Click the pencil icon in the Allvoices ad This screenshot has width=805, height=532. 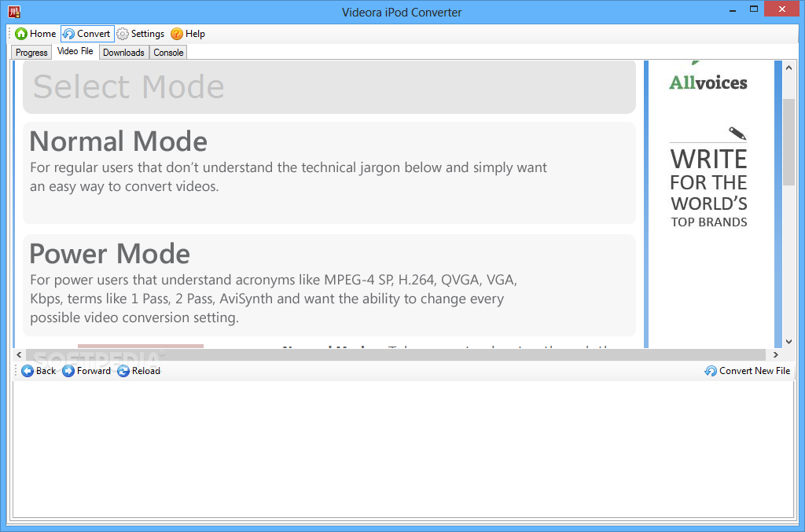coord(737,134)
